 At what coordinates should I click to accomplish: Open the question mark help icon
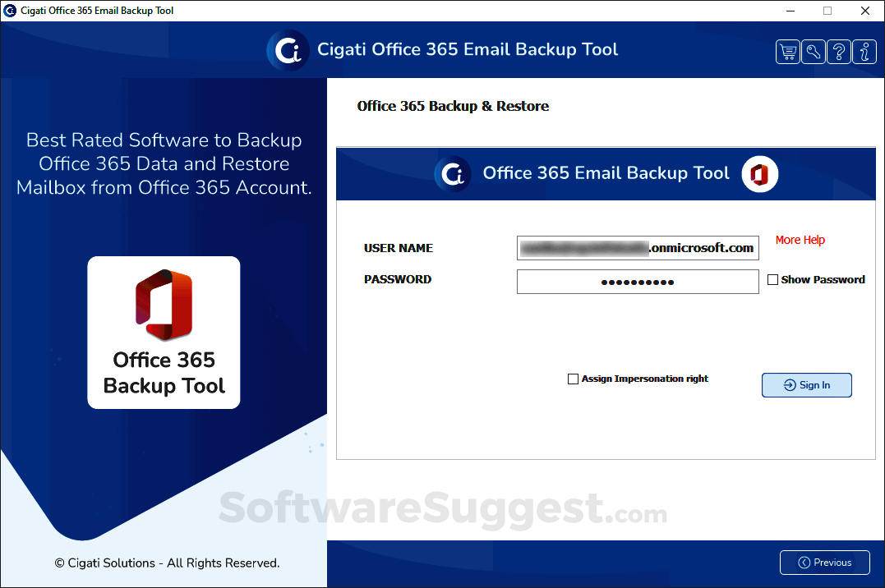pyautogui.click(x=838, y=51)
